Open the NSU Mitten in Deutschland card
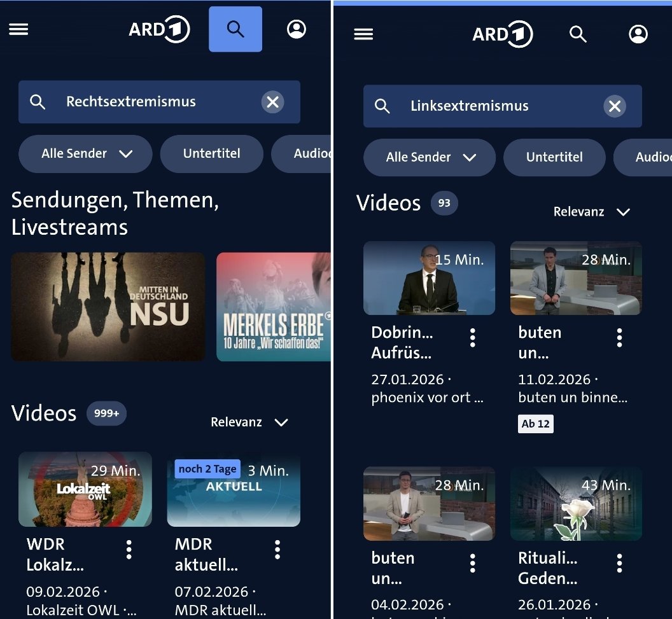This screenshot has width=672, height=619. [x=108, y=307]
